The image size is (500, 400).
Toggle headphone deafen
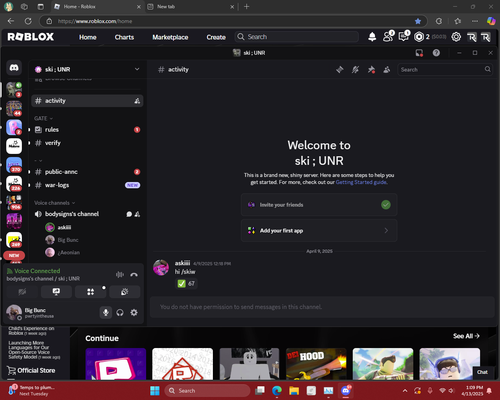pos(120,312)
